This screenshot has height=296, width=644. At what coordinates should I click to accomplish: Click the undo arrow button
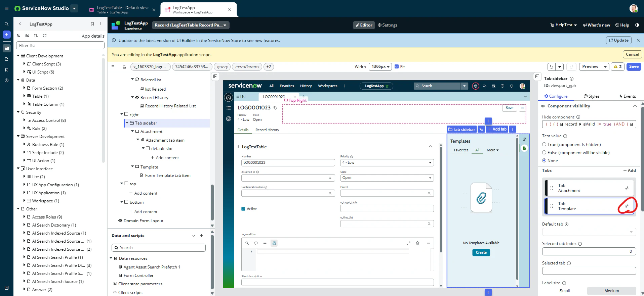(552, 66)
